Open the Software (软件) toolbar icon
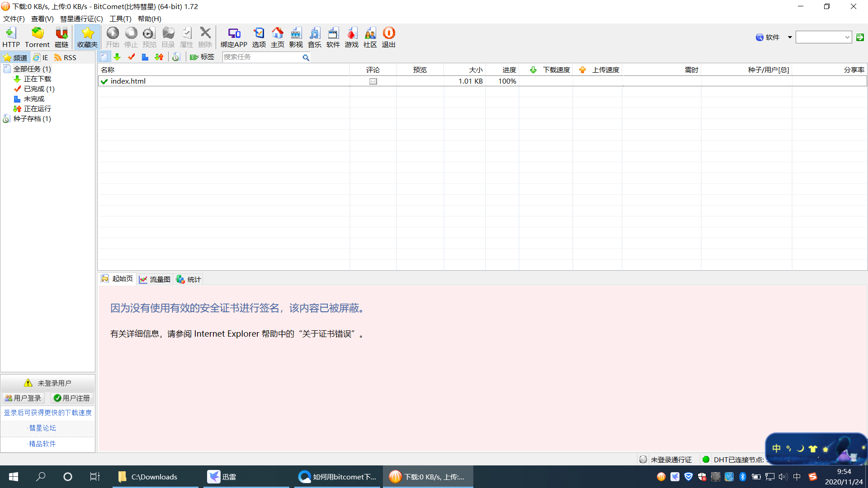This screenshot has width=868, height=488. [333, 37]
